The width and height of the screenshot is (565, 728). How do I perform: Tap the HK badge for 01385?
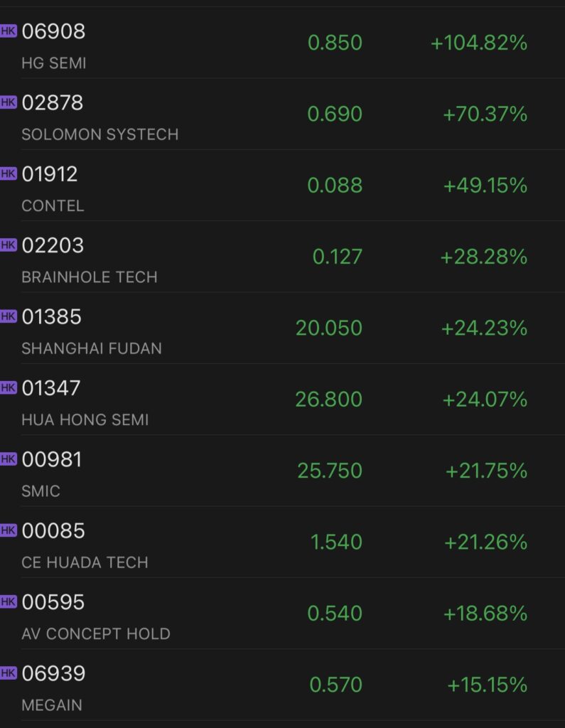8,316
